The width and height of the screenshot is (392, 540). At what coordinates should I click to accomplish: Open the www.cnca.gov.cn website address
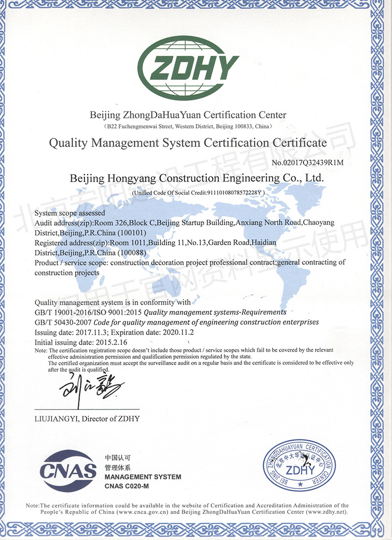pos(143,512)
